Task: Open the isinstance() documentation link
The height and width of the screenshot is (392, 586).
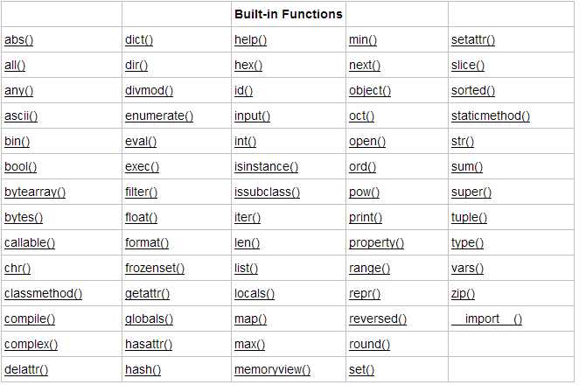Action: 266,166
